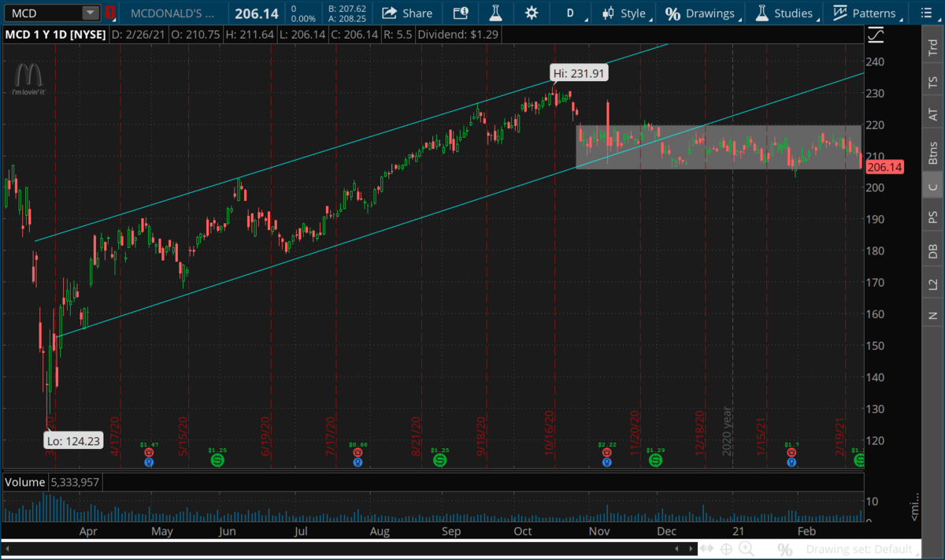Open the list options menu icon

pos(926,13)
